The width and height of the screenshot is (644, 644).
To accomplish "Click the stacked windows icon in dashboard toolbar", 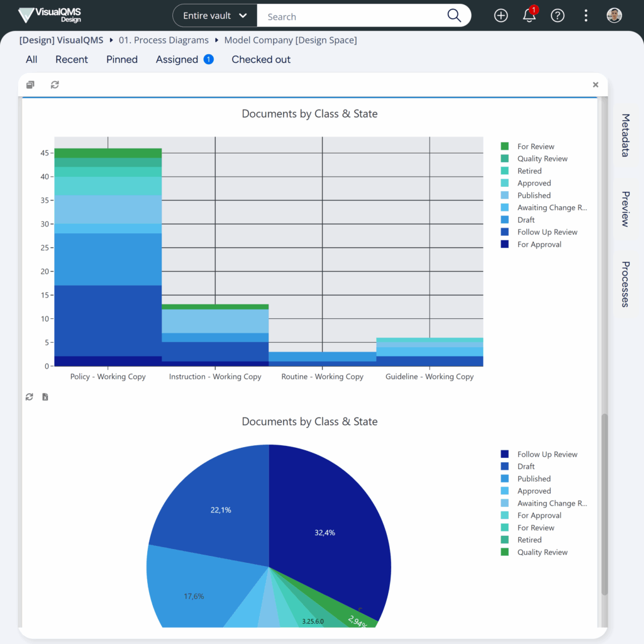I will click(30, 85).
